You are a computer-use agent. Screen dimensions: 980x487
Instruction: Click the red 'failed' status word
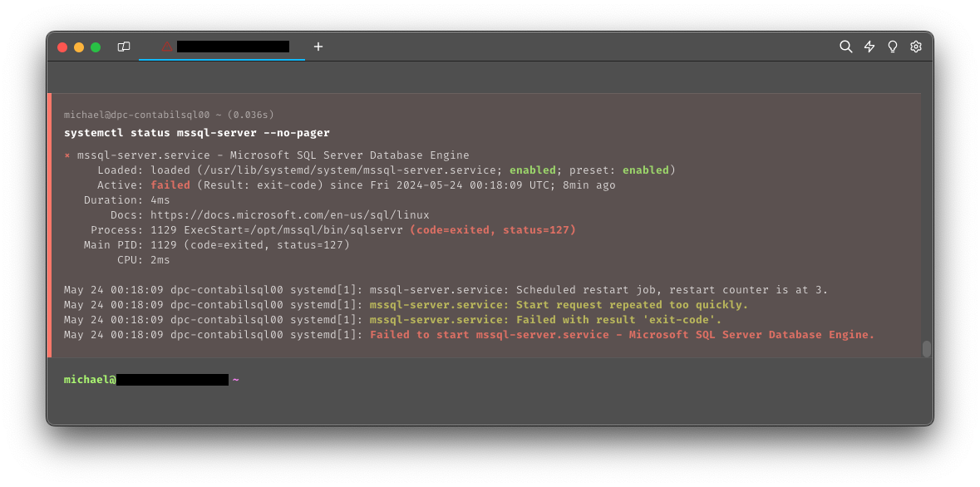(170, 185)
